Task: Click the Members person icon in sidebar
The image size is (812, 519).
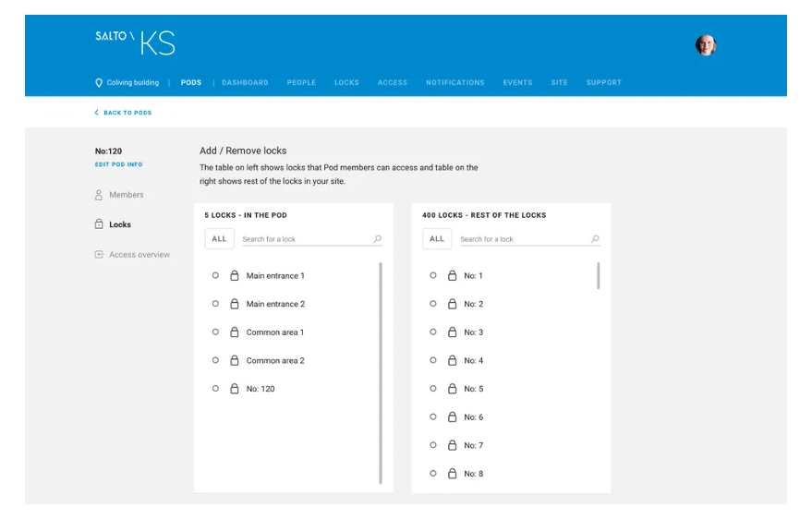Action: pos(99,195)
